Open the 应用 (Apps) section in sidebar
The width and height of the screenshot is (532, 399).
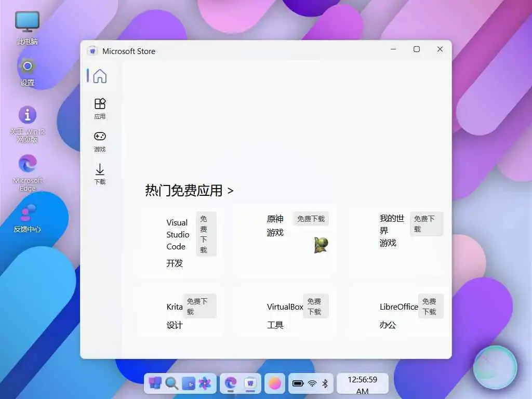(100, 109)
